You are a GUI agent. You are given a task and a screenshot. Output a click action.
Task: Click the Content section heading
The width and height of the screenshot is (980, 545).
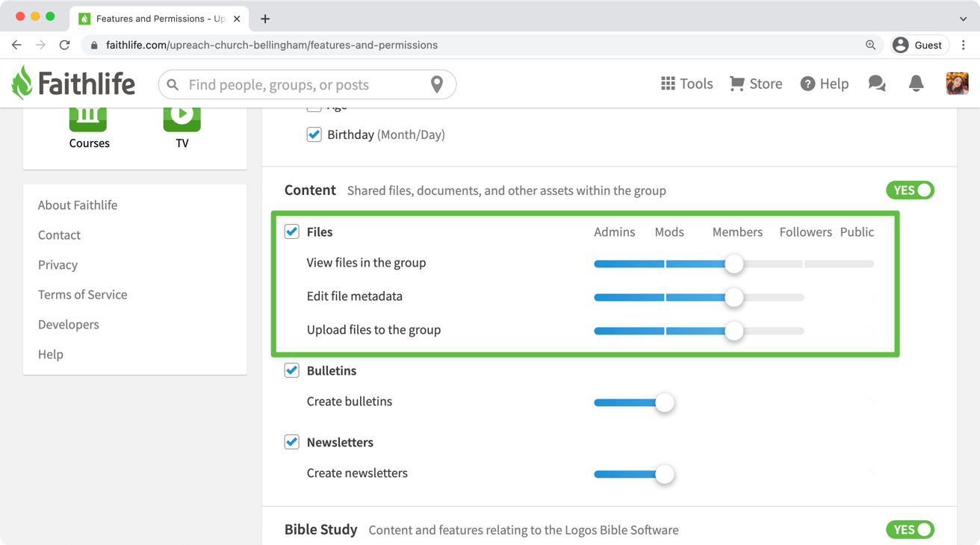pos(310,190)
